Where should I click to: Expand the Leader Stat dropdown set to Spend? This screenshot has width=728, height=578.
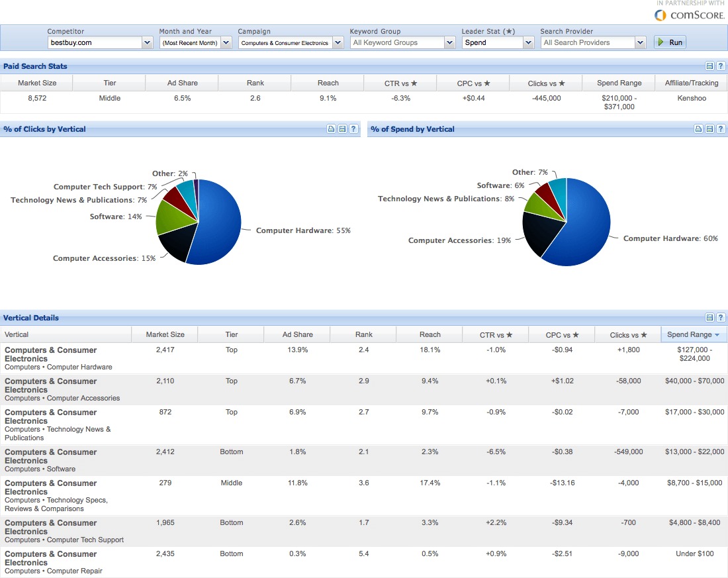528,42
